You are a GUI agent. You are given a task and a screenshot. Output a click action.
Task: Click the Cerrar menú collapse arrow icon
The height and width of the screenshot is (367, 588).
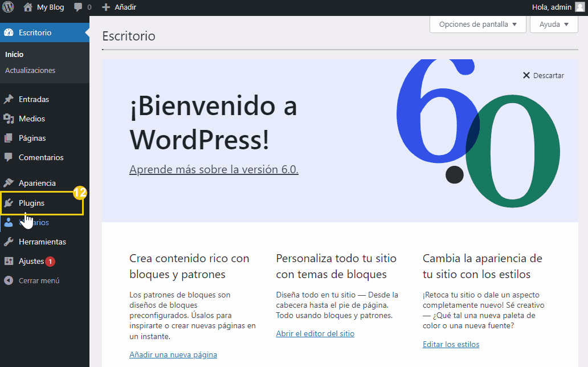[x=9, y=281]
